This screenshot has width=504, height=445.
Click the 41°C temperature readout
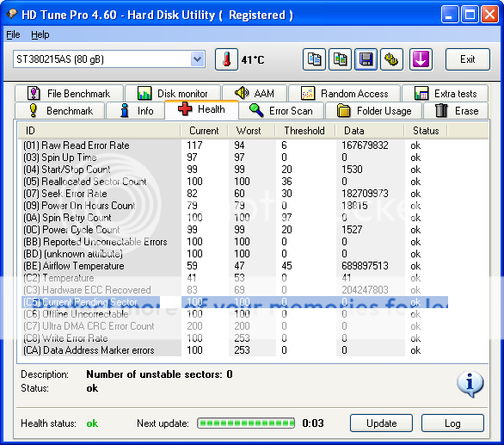[x=253, y=60]
